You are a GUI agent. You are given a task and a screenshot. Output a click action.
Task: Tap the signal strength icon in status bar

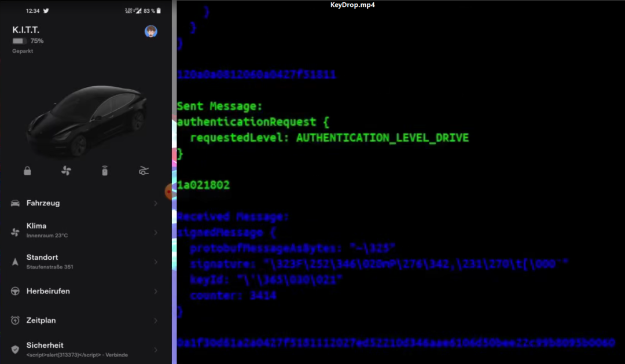click(138, 11)
